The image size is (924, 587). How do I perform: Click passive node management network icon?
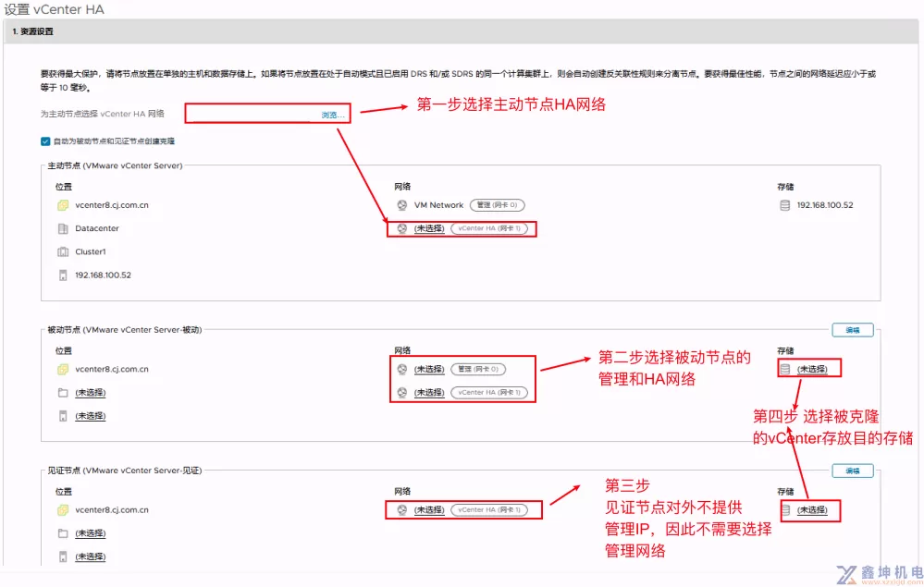click(402, 369)
